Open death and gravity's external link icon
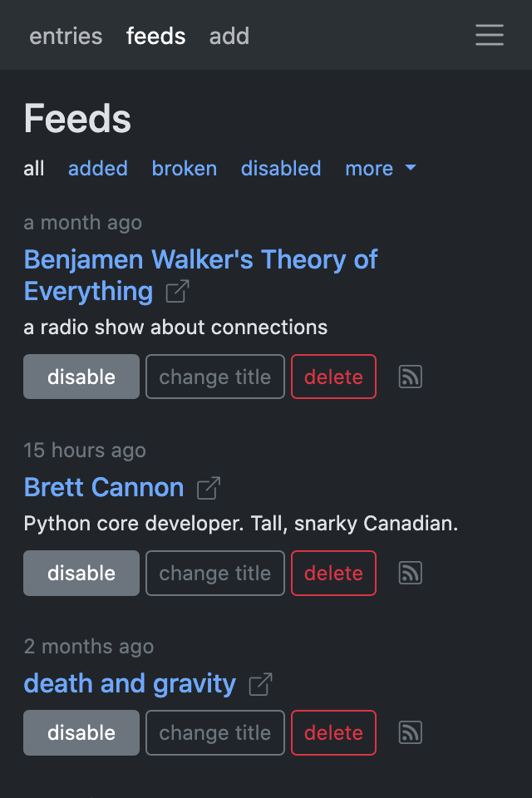Screen dimensions: 532x798 [x=262, y=682]
